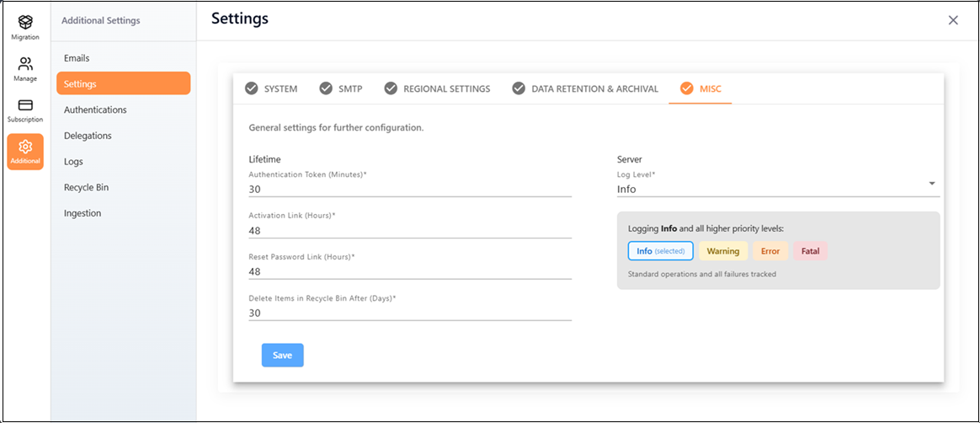Pick the Error log level chip
Screen dimensions: 980x423
[x=770, y=251]
